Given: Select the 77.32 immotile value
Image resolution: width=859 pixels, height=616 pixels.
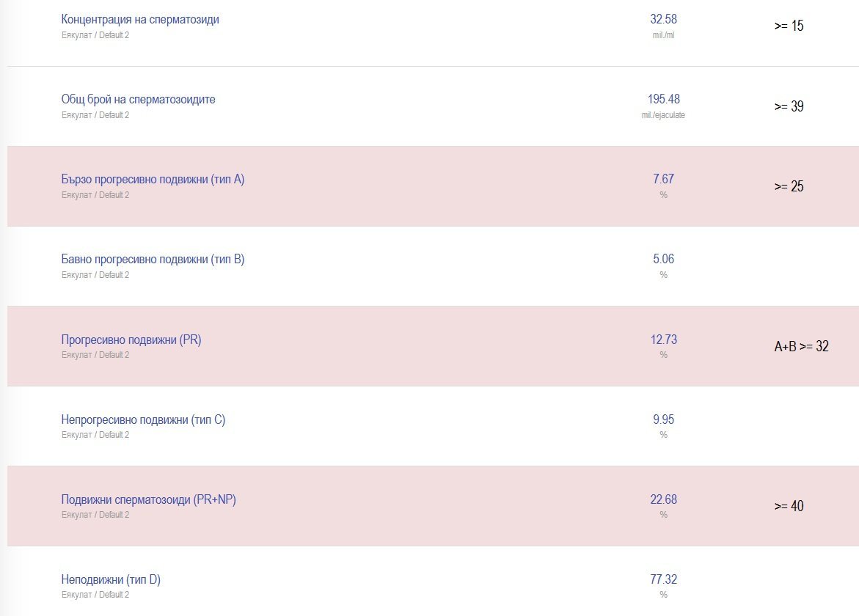Looking at the screenshot, I should click(x=663, y=579).
